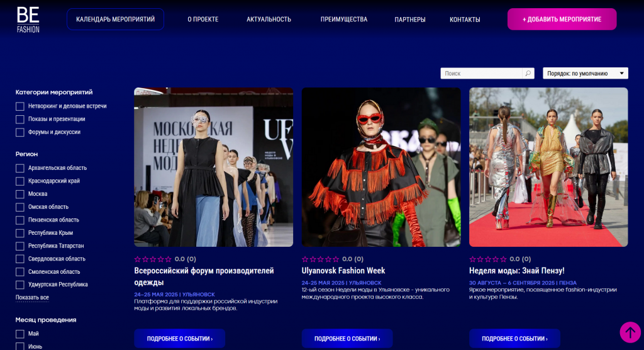Click the search magnifier icon
Image resolution: width=644 pixels, height=350 pixels.
click(528, 73)
